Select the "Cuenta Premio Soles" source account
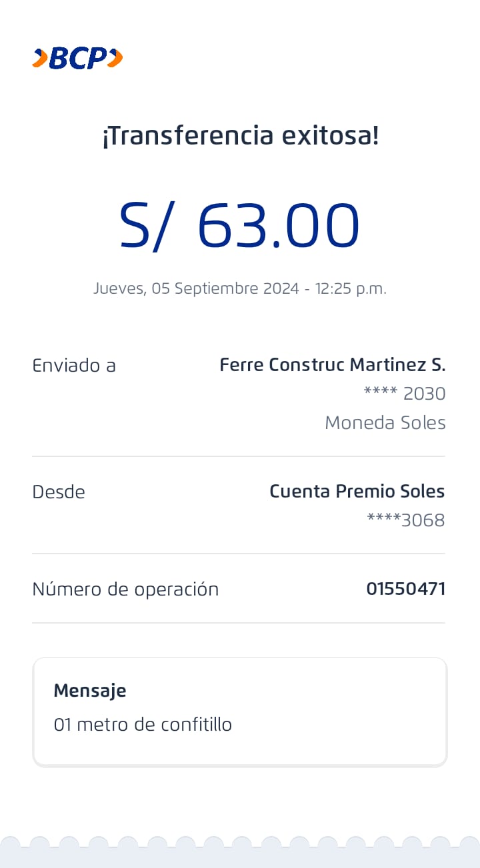The image size is (480, 868). pos(357,491)
